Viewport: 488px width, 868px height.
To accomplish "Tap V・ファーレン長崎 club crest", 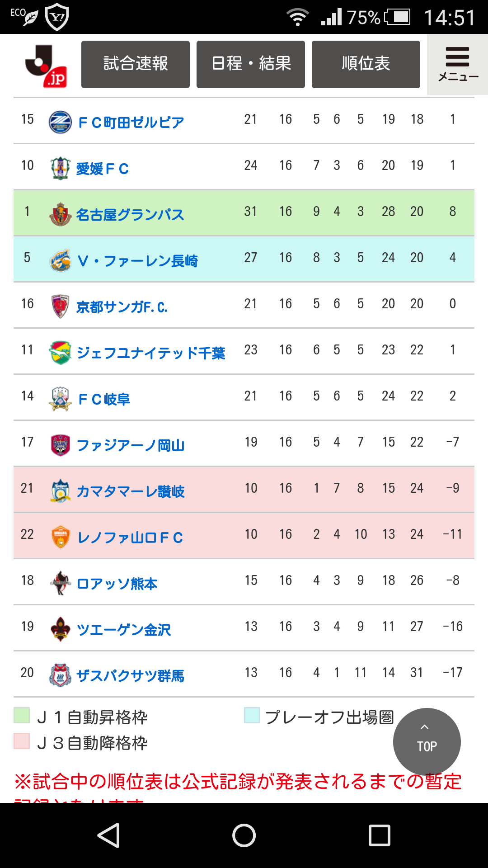I will click(60, 260).
